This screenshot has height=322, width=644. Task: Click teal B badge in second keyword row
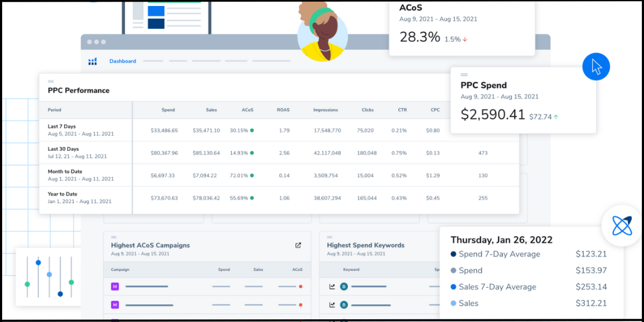pos(344,304)
